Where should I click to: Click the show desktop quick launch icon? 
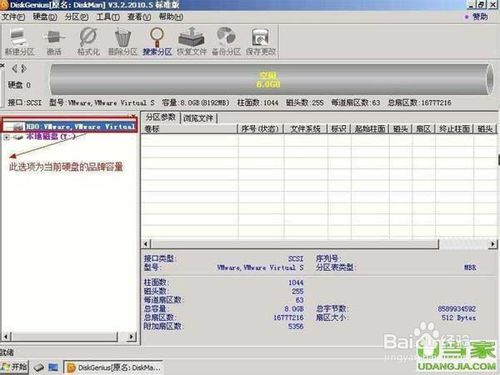point(53,367)
